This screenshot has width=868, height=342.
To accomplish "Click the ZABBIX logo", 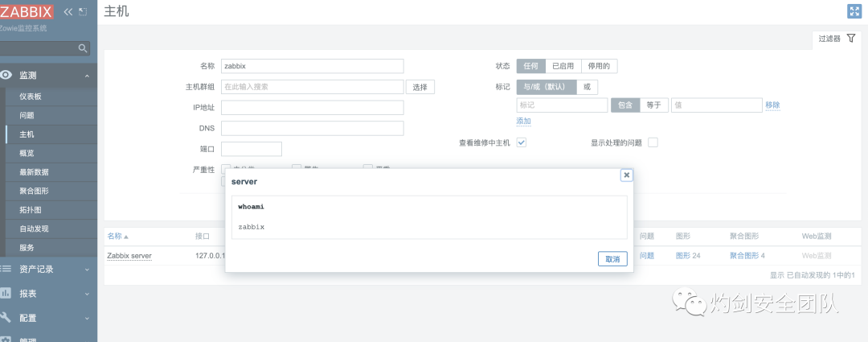I will pyautogui.click(x=26, y=11).
